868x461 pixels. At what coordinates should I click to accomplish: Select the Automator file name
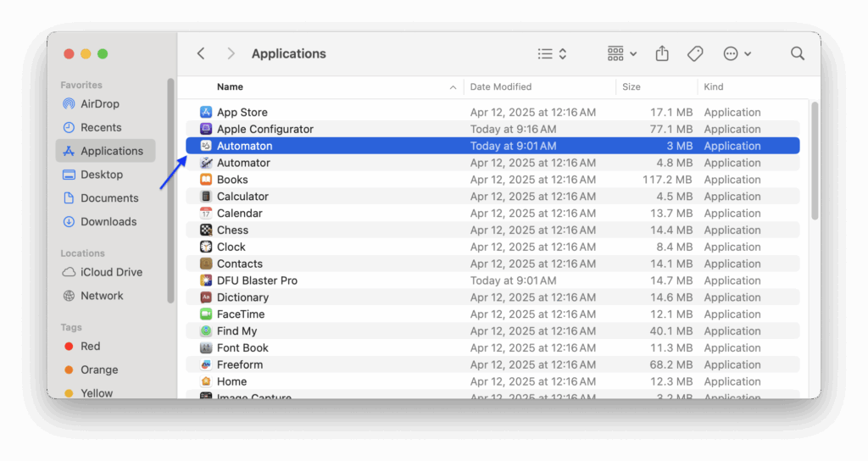[243, 163]
